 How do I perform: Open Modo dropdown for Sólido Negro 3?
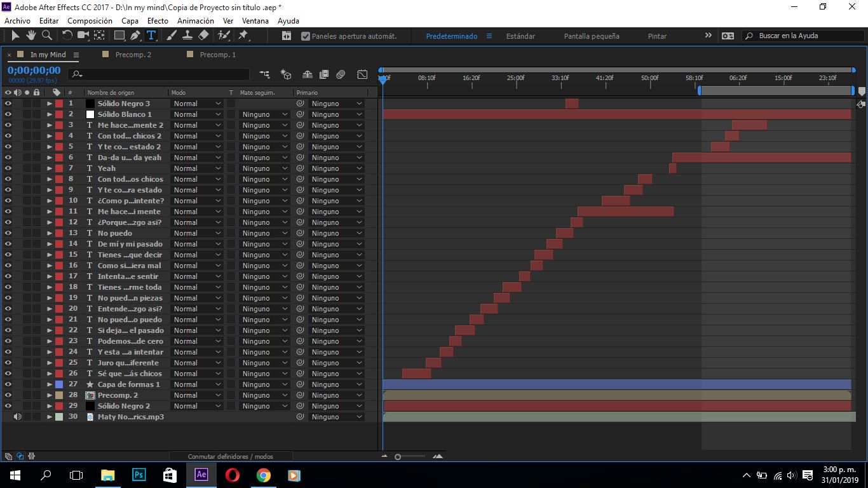pyautogui.click(x=197, y=103)
